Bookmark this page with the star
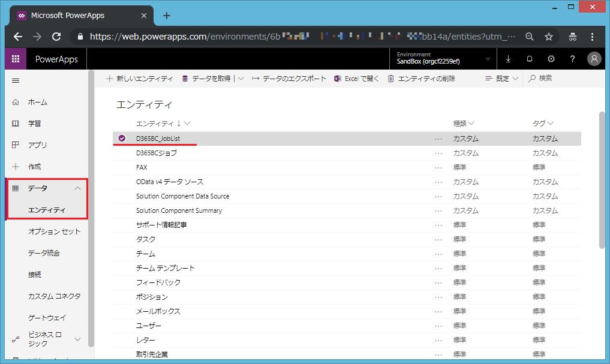Image resolution: width=610 pixels, height=364 pixels. (549, 37)
